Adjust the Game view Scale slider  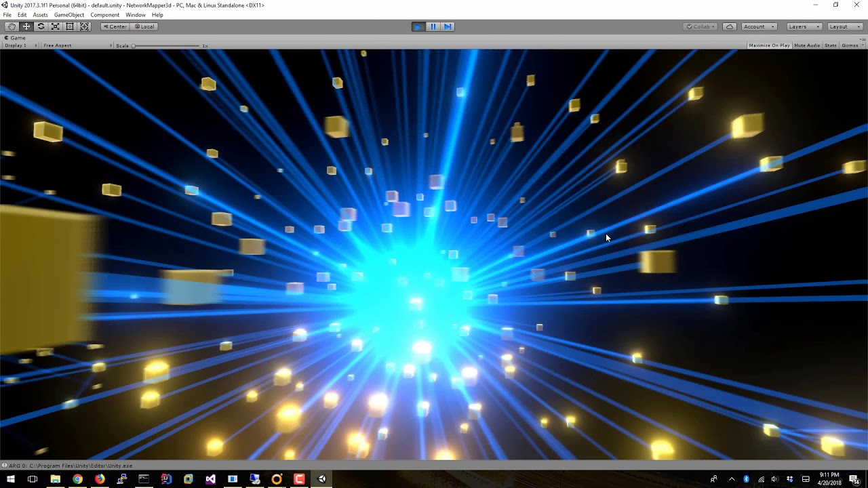pos(167,45)
